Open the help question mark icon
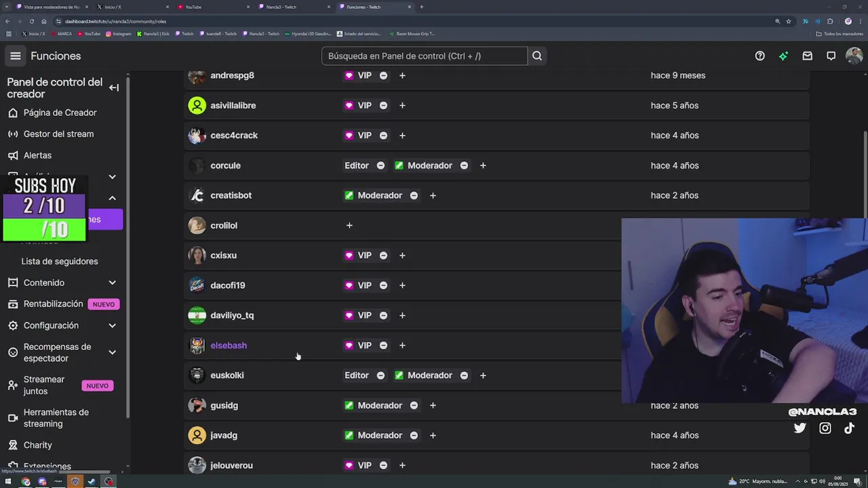The height and width of the screenshot is (488, 868). pos(760,56)
